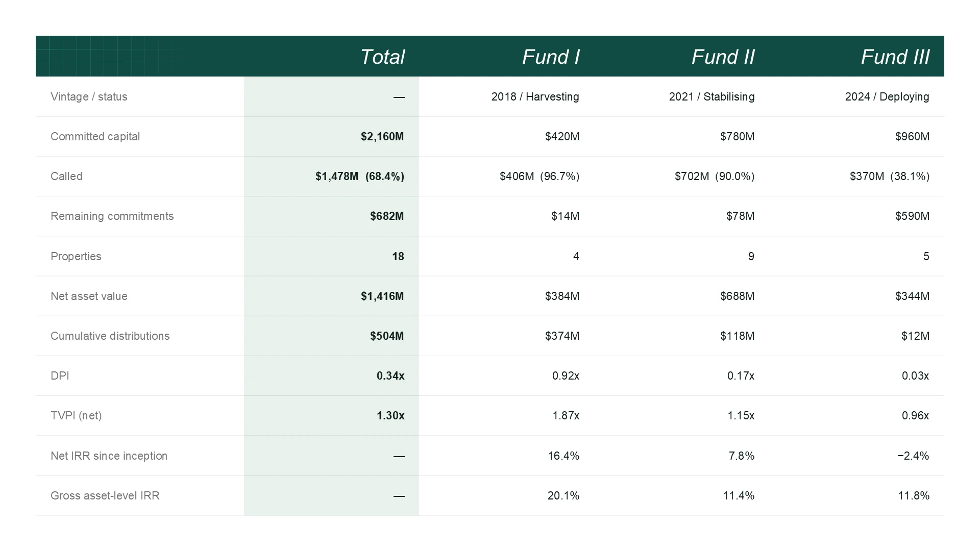980x551 pixels.
Task: Click the Gross asset-level IRR label
Action: point(105,496)
